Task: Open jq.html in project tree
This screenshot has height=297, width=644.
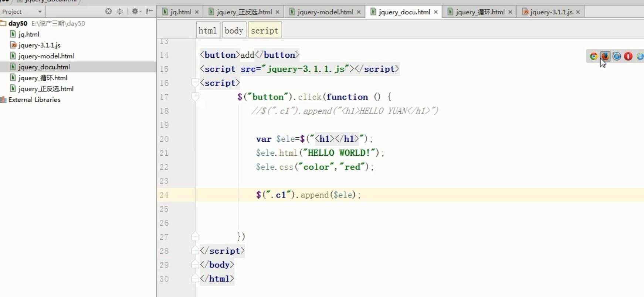Action: (29, 34)
